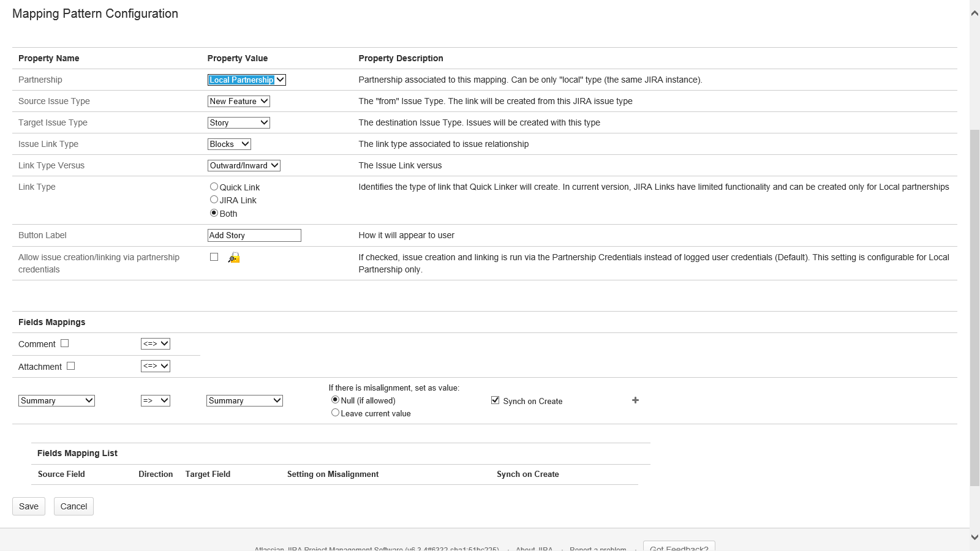
Task: Open Source Issue Type dropdown
Action: click(238, 101)
